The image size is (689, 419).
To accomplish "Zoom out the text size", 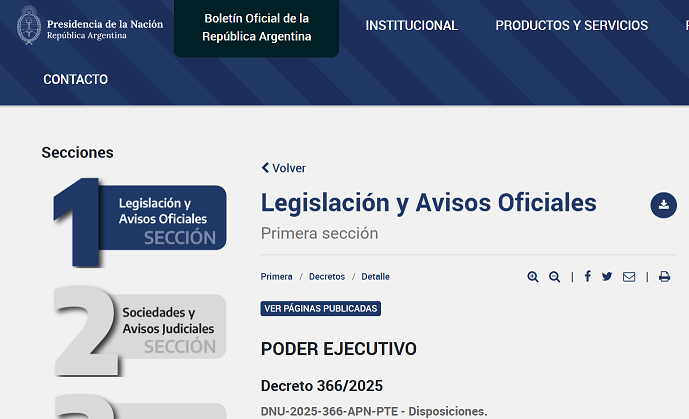I will pos(555,277).
